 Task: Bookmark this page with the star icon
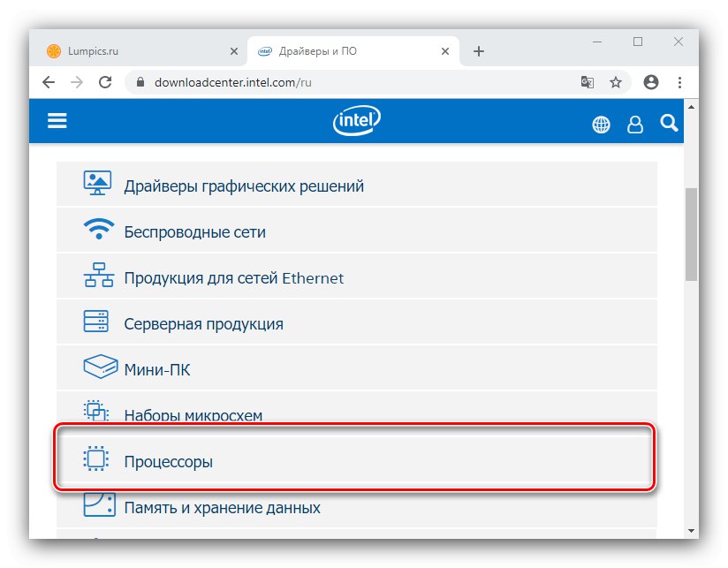coord(616,82)
